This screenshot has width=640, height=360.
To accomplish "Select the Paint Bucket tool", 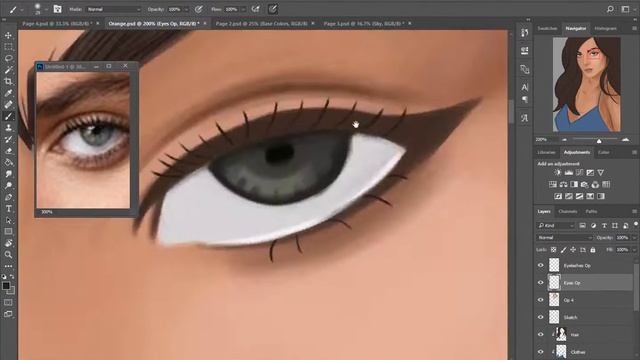I will (x=8, y=162).
